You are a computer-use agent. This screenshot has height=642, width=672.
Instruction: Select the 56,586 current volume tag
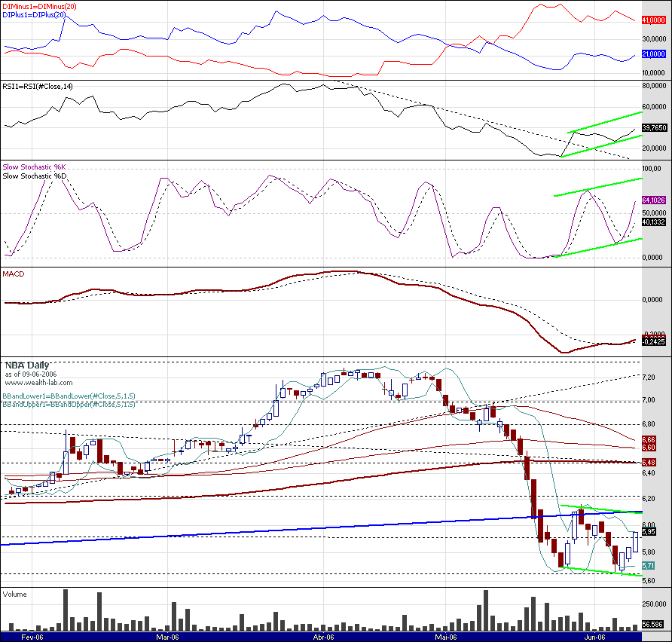652,625
